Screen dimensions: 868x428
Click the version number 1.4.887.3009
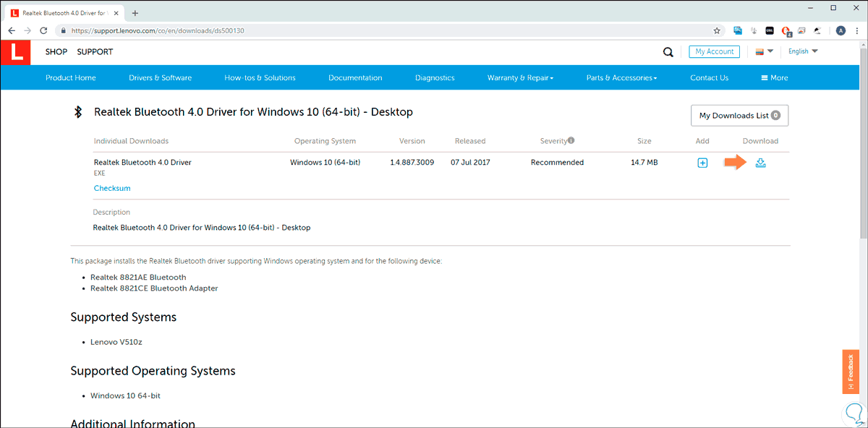[x=412, y=163]
